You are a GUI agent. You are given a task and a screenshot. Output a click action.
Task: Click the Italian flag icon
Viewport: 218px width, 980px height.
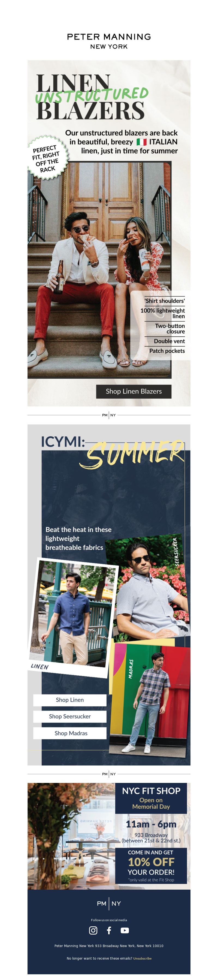coord(141,142)
